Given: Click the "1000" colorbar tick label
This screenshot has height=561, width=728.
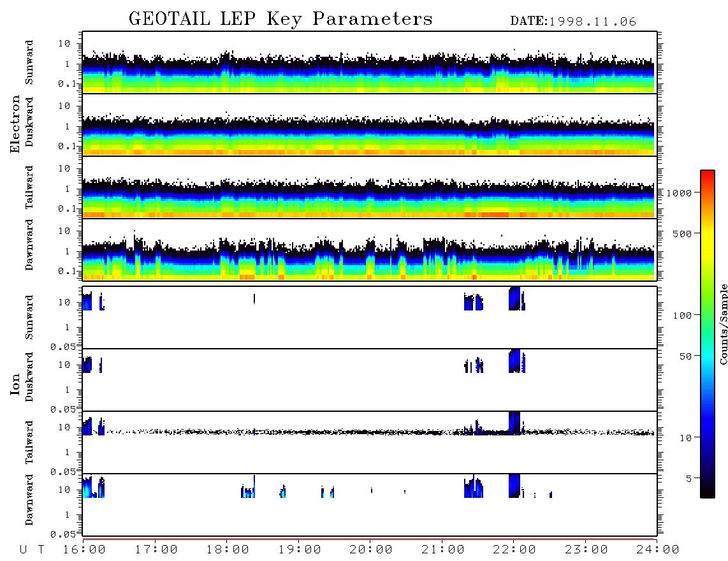Looking at the screenshot, I should click(680, 193).
